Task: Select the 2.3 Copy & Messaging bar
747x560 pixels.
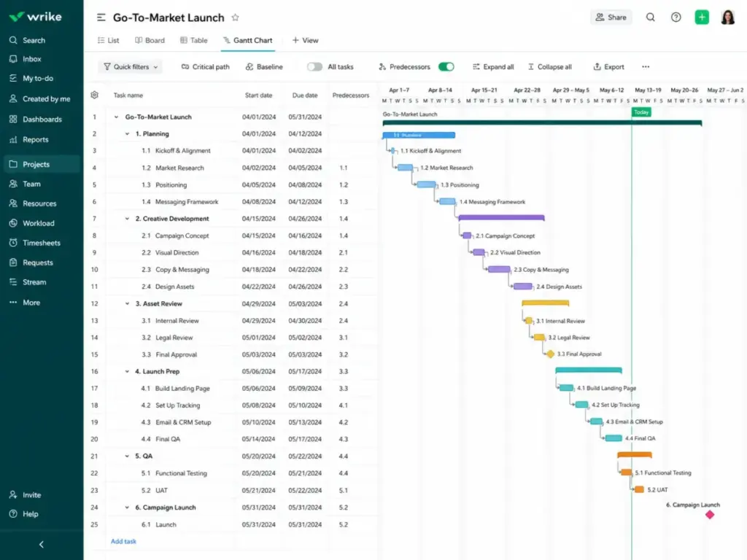Action: coord(499,270)
